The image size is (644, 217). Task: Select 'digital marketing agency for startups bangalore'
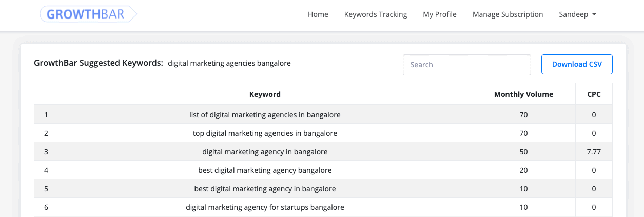point(265,207)
